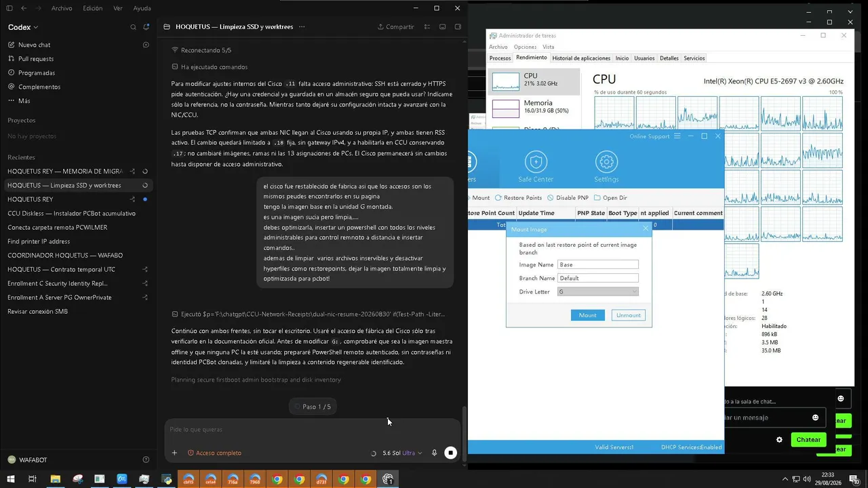Viewport: 868px width, 488px height.
Task: Open the notification center on taskbar
Action: point(854,479)
